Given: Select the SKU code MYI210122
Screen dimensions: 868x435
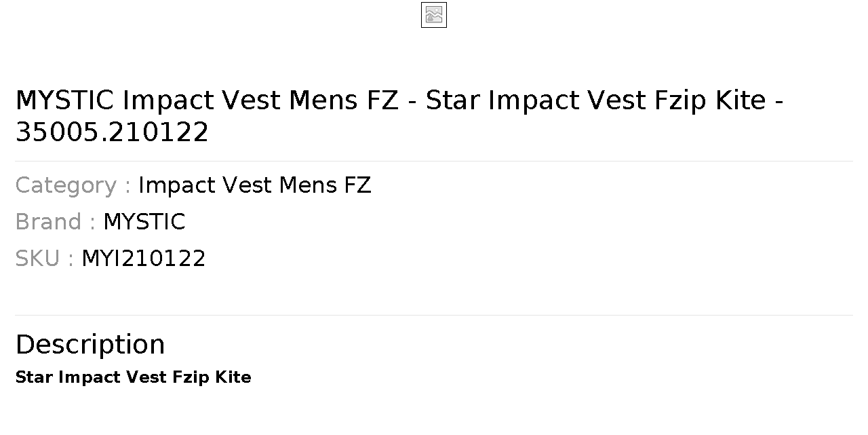Looking at the screenshot, I should (x=144, y=259).
